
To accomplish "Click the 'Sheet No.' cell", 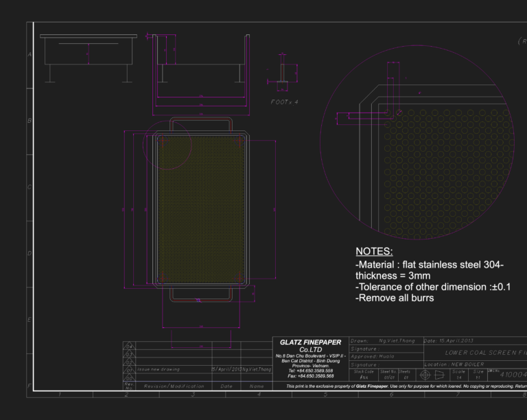I will (x=388, y=374).
